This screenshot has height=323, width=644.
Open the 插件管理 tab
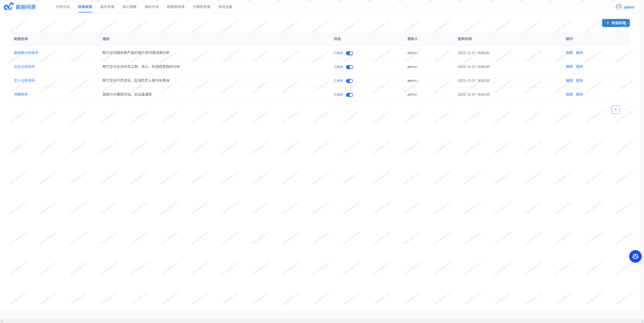click(107, 7)
